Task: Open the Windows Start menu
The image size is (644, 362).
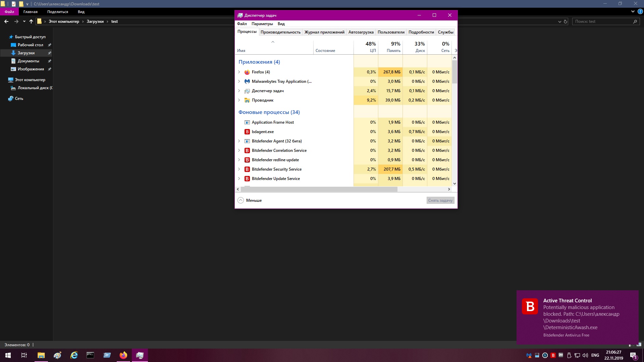Action: (8, 355)
